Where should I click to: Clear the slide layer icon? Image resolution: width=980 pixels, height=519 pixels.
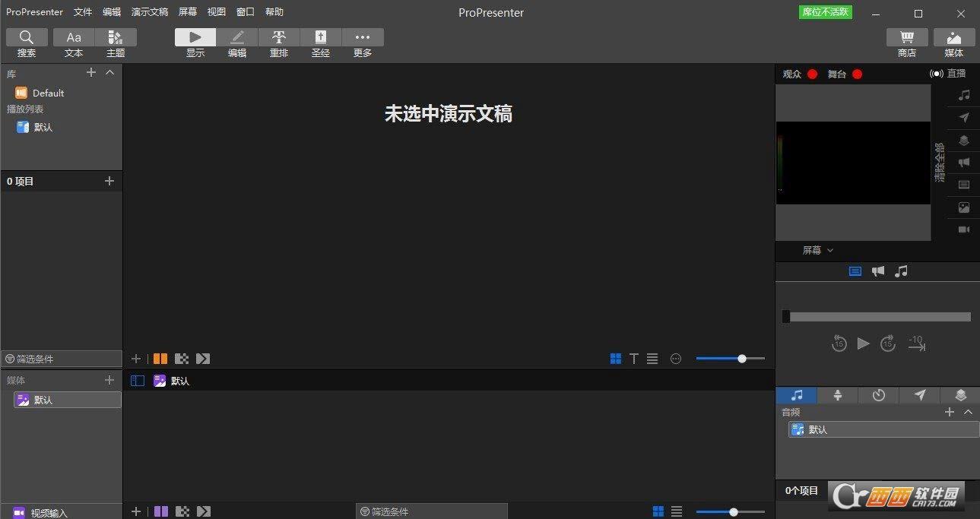[x=964, y=185]
